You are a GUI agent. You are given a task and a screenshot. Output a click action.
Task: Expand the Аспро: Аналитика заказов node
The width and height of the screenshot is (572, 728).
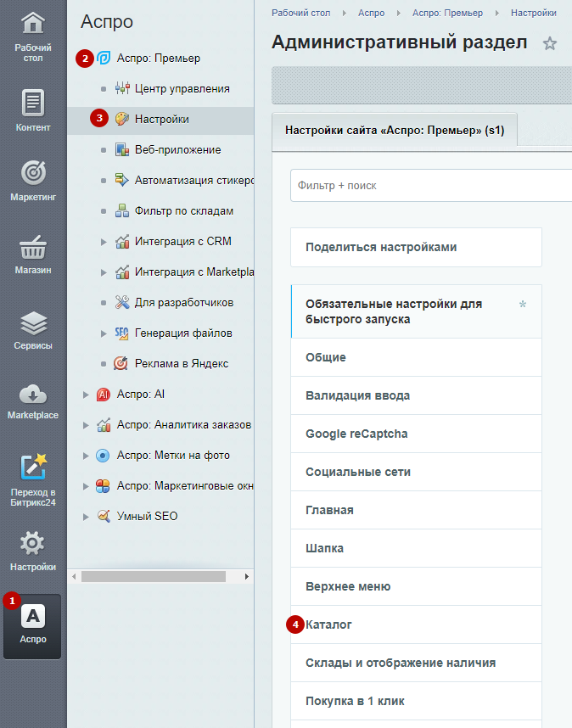(86, 425)
